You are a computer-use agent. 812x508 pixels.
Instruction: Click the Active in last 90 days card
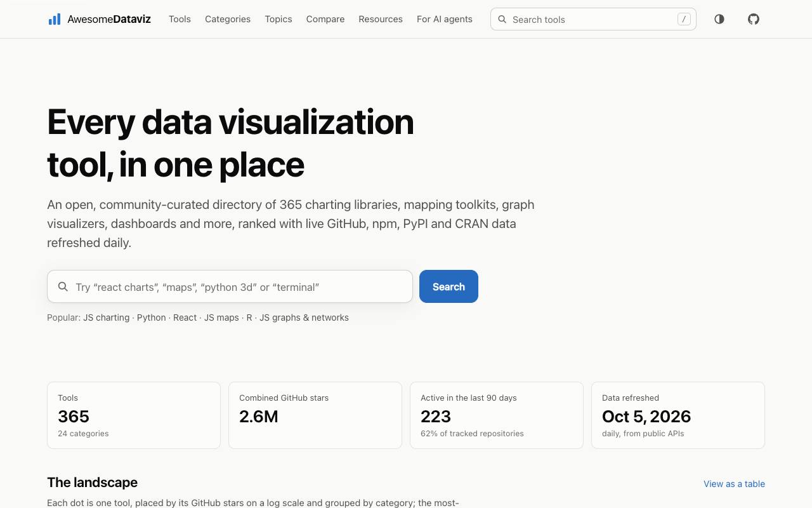tap(497, 415)
